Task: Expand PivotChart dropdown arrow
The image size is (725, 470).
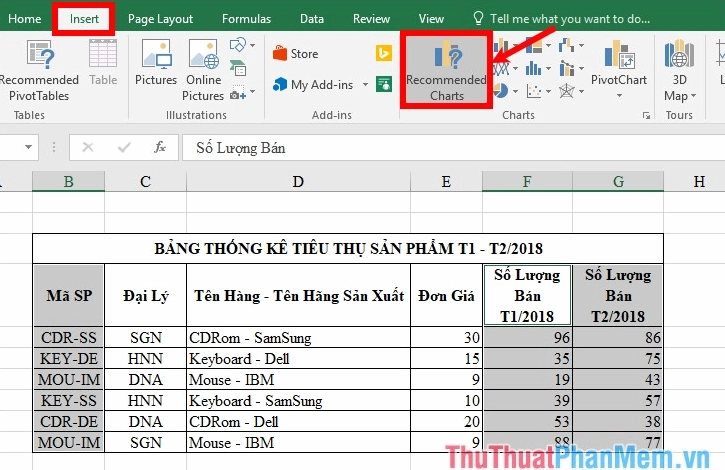Action: click(x=619, y=96)
